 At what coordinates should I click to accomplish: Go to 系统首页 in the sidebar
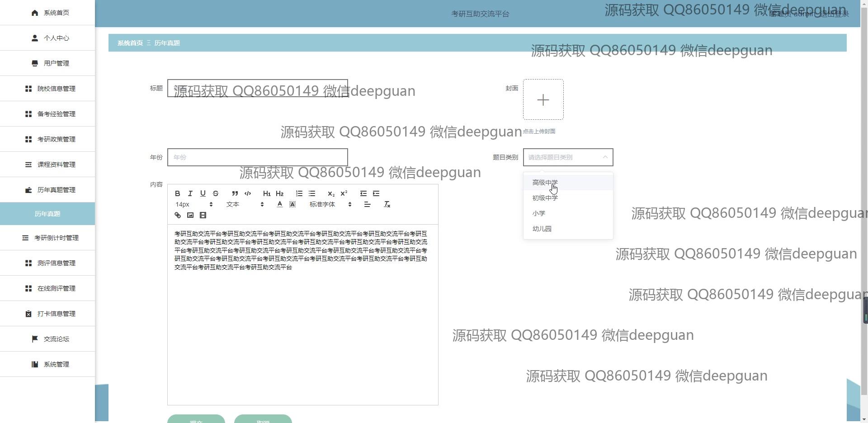(x=47, y=13)
